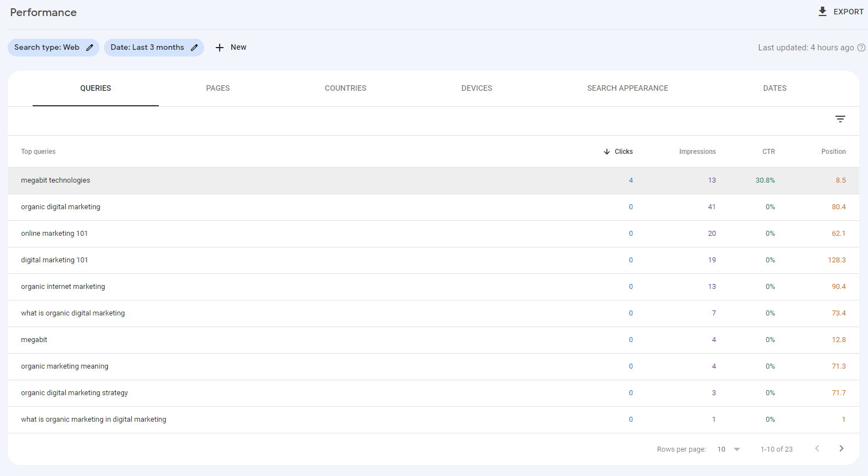The width and height of the screenshot is (868, 476).
Task: Show the Dates tab
Action: click(x=775, y=89)
